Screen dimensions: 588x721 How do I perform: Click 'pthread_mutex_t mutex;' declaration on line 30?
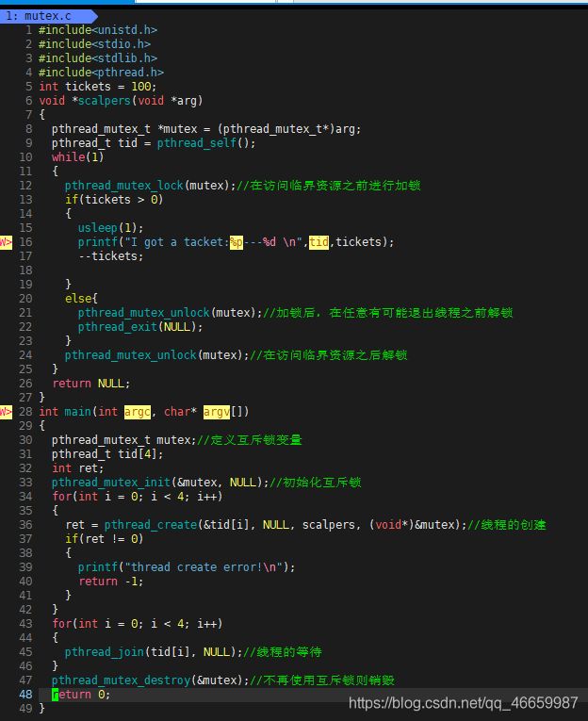click(x=124, y=440)
